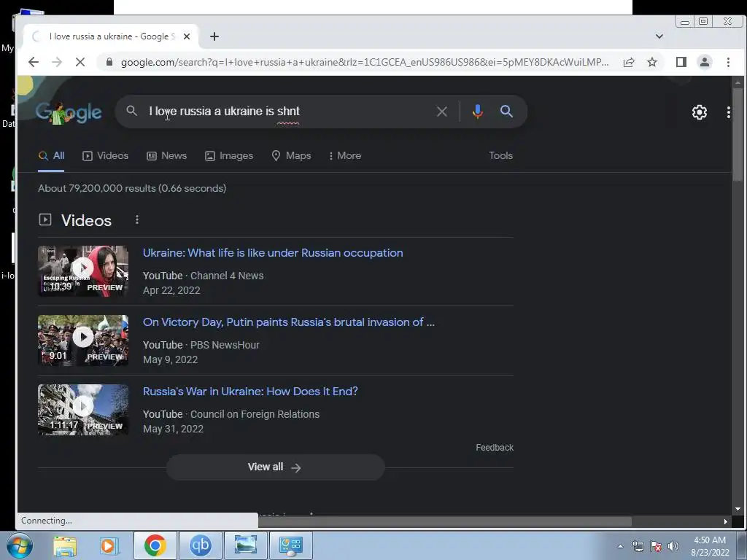Select the Chrome taskbar button
The width and height of the screenshot is (747, 560).
(155, 545)
